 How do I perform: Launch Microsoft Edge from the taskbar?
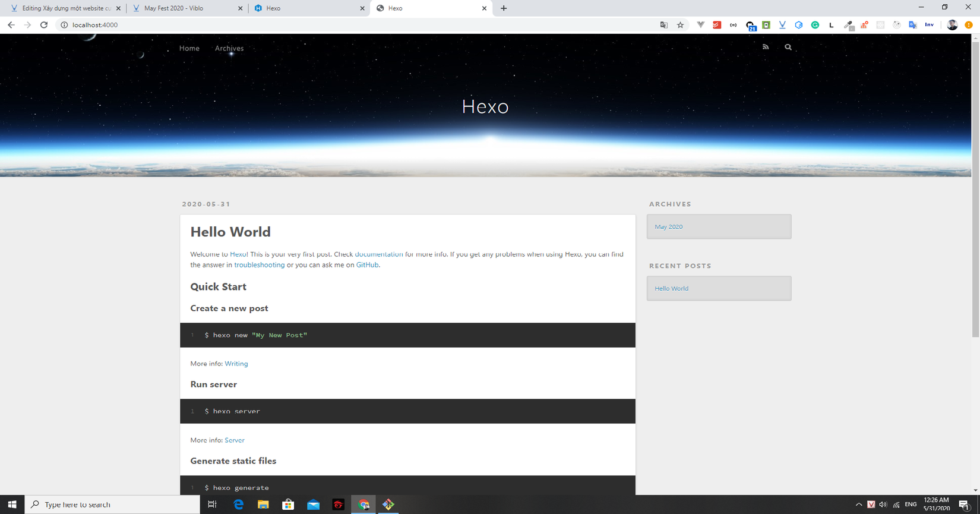[238, 504]
